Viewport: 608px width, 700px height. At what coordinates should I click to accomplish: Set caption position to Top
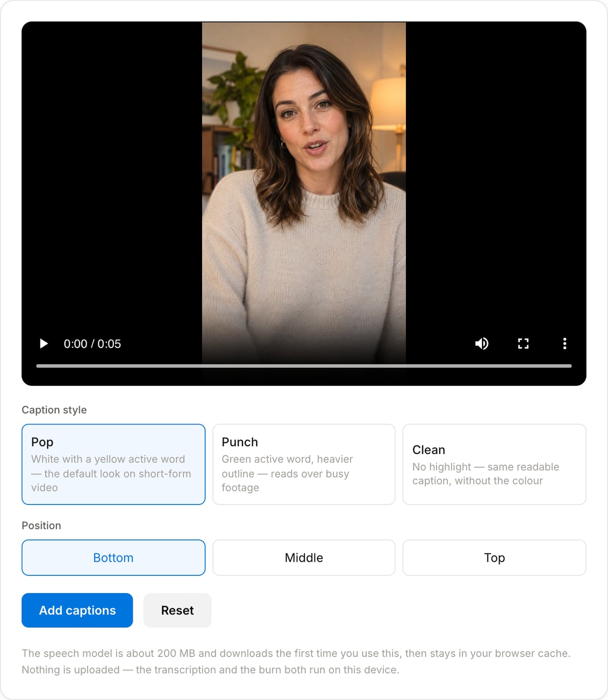coord(495,558)
